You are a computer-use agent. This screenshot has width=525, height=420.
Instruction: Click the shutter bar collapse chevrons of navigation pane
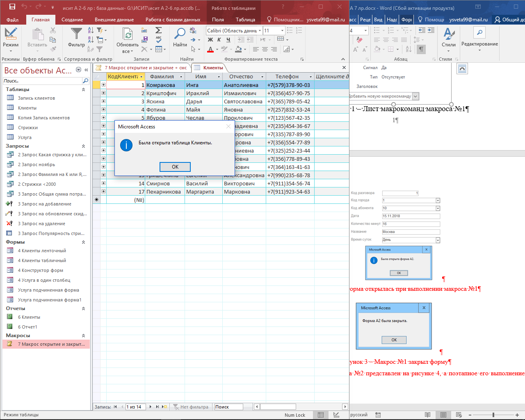coord(86,70)
